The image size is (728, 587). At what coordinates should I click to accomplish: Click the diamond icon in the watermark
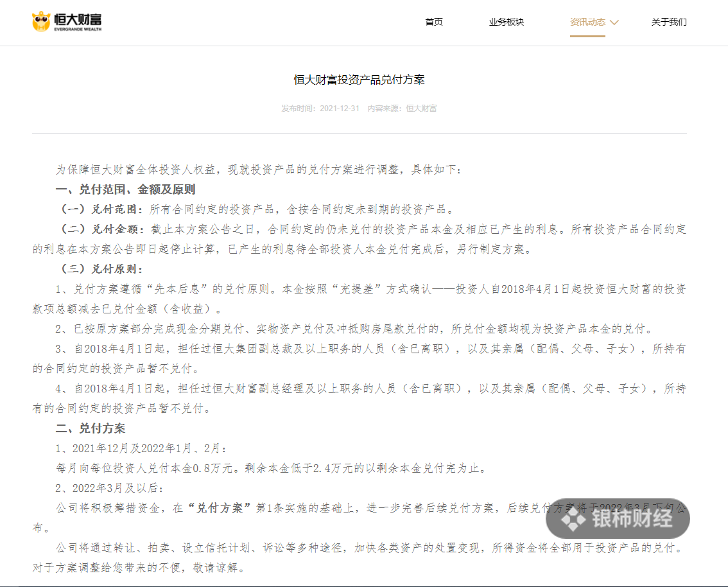pyautogui.click(x=573, y=518)
